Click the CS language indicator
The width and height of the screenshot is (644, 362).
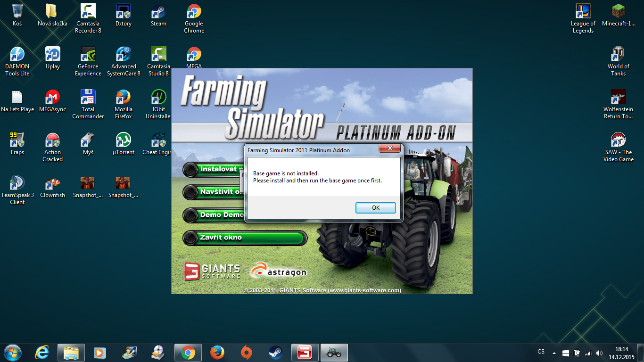click(541, 352)
